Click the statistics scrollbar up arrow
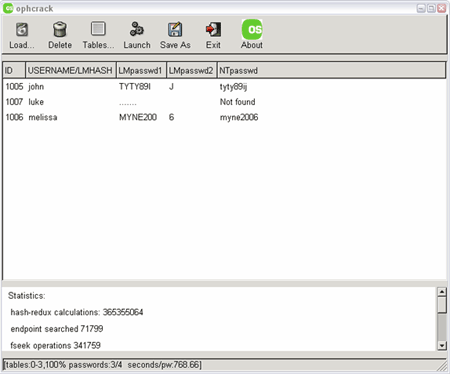The width and height of the screenshot is (450, 374). tap(442, 292)
